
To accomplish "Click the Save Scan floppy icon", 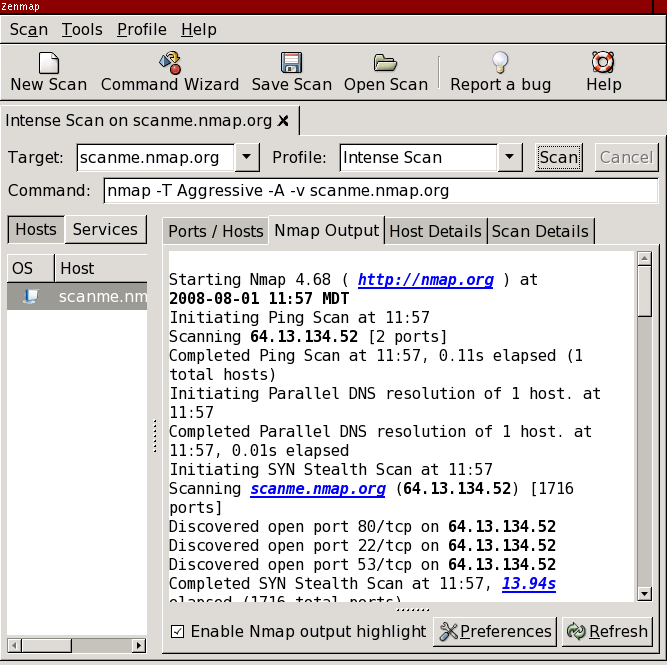I will (291, 63).
